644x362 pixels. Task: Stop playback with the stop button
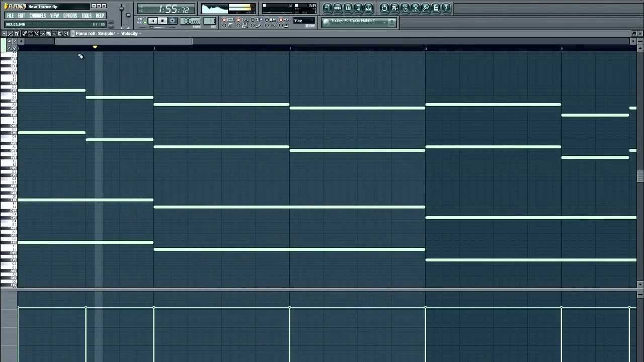click(163, 21)
